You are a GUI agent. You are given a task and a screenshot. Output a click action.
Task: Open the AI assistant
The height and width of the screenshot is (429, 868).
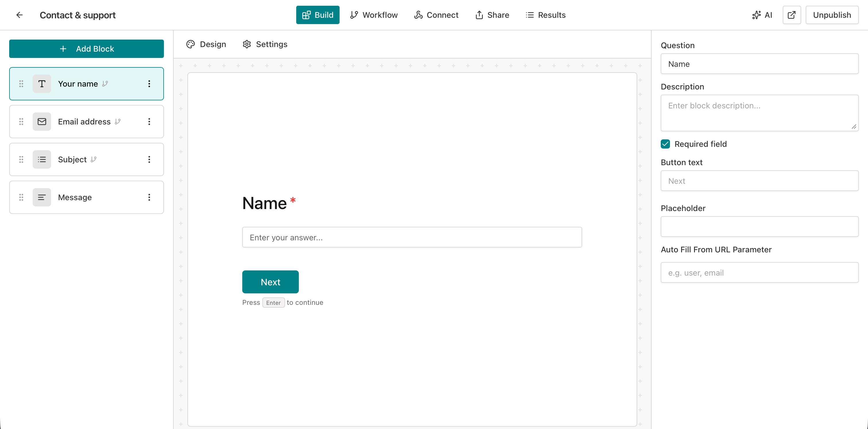coord(762,15)
